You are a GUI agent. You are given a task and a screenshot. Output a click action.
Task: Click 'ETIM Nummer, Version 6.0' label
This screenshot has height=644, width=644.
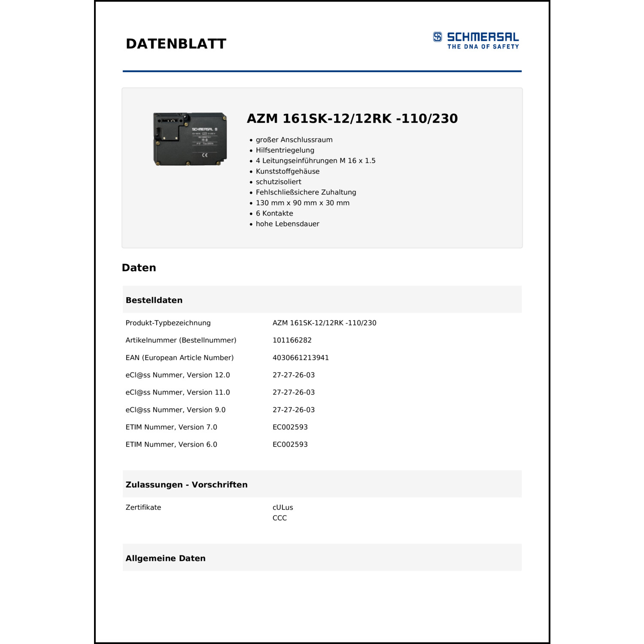click(x=171, y=444)
